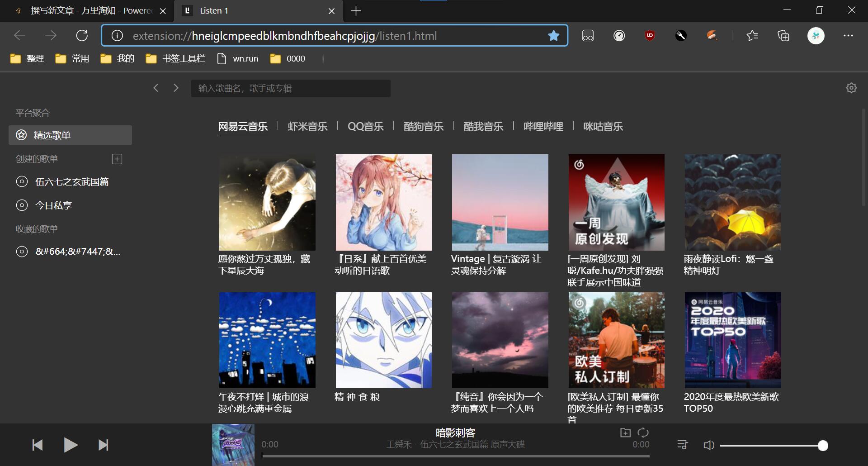Switch to 酷狗音乐 tab
868x466 pixels.
[424, 127]
